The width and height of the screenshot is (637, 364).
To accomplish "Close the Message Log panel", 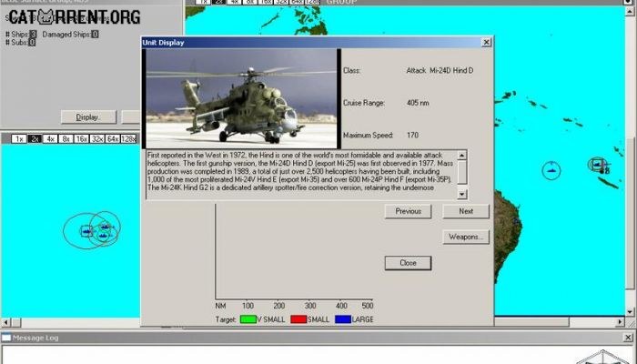I will [x=628, y=338].
